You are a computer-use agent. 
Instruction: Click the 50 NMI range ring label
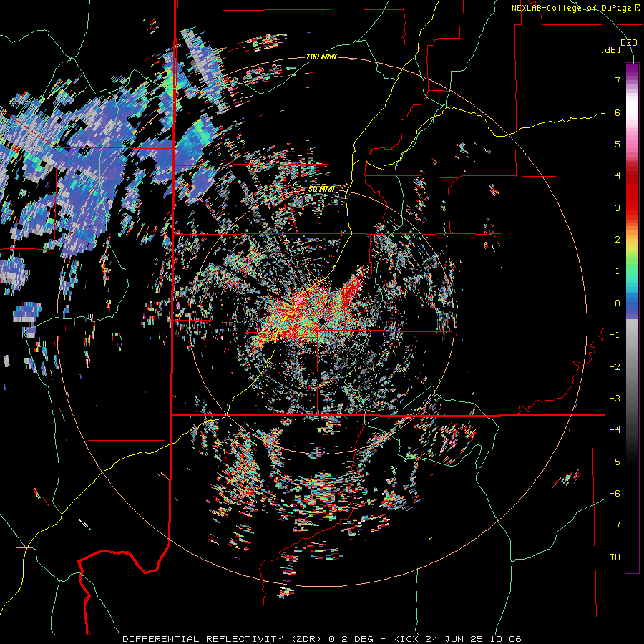[321, 190]
